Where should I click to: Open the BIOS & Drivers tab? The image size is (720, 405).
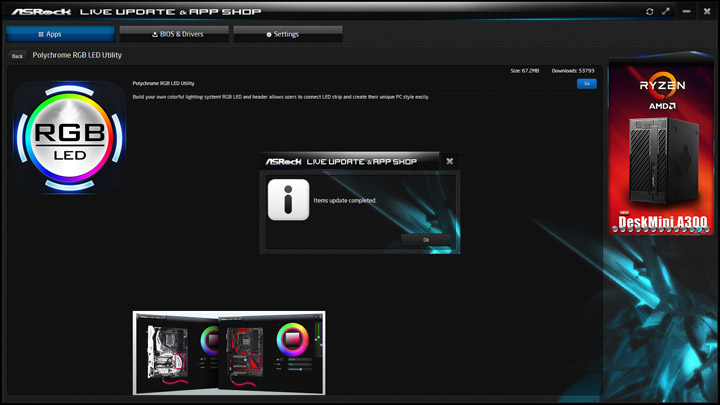tap(174, 34)
